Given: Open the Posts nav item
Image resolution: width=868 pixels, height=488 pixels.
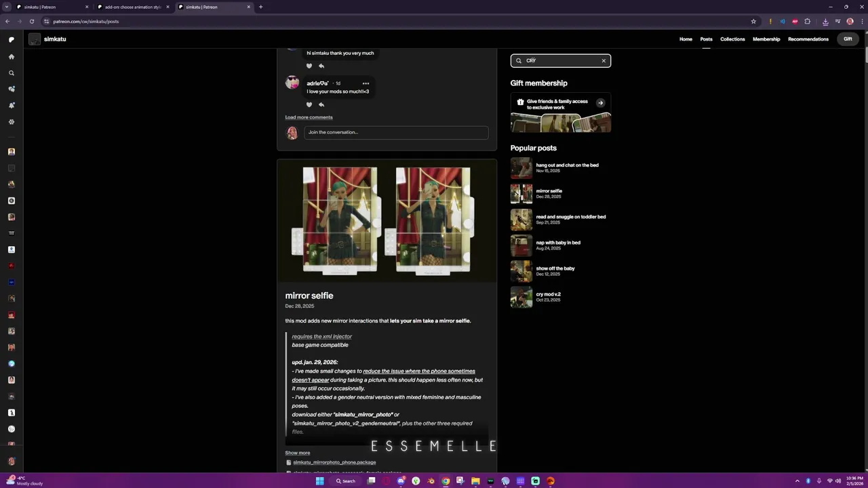Looking at the screenshot, I should point(706,39).
